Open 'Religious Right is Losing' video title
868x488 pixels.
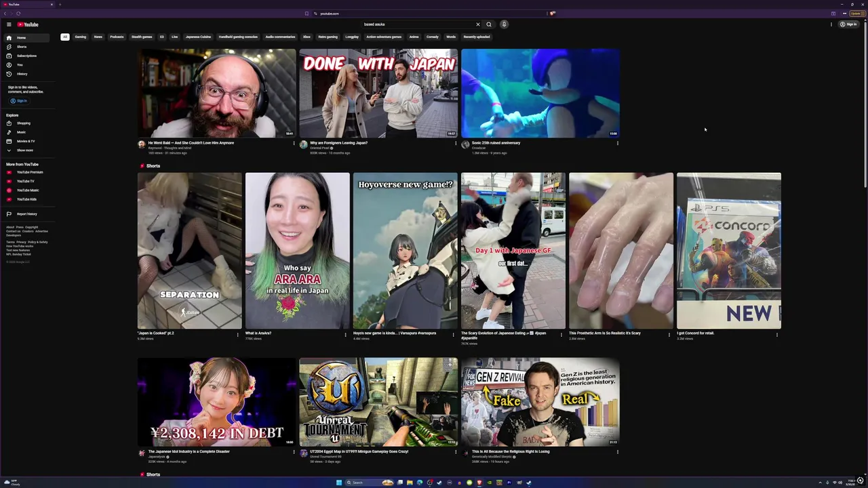coord(511,451)
